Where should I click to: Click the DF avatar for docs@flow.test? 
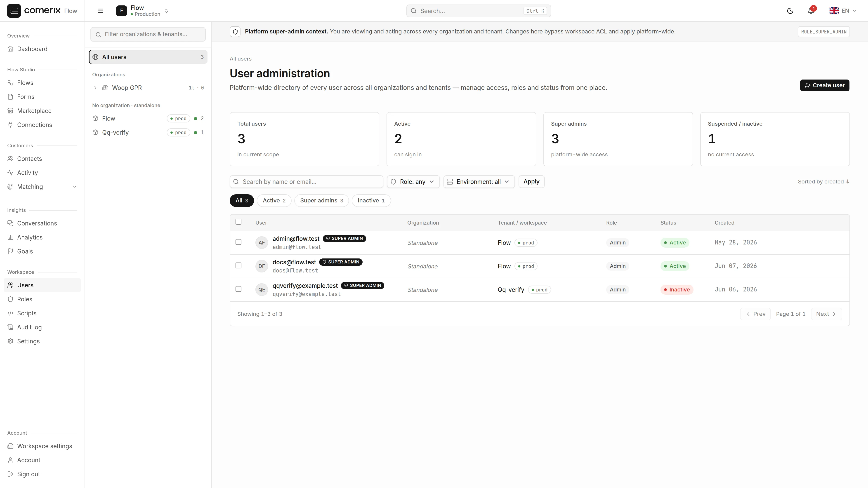coord(262,266)
